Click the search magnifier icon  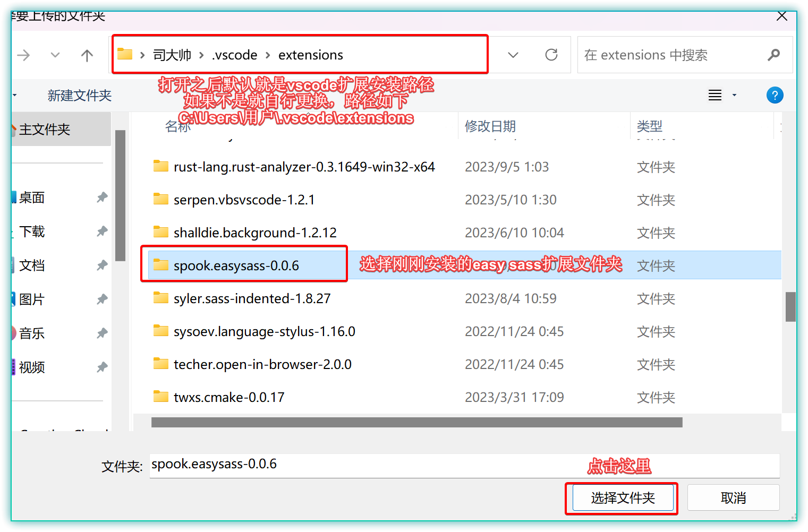click(x=774, y=55)
